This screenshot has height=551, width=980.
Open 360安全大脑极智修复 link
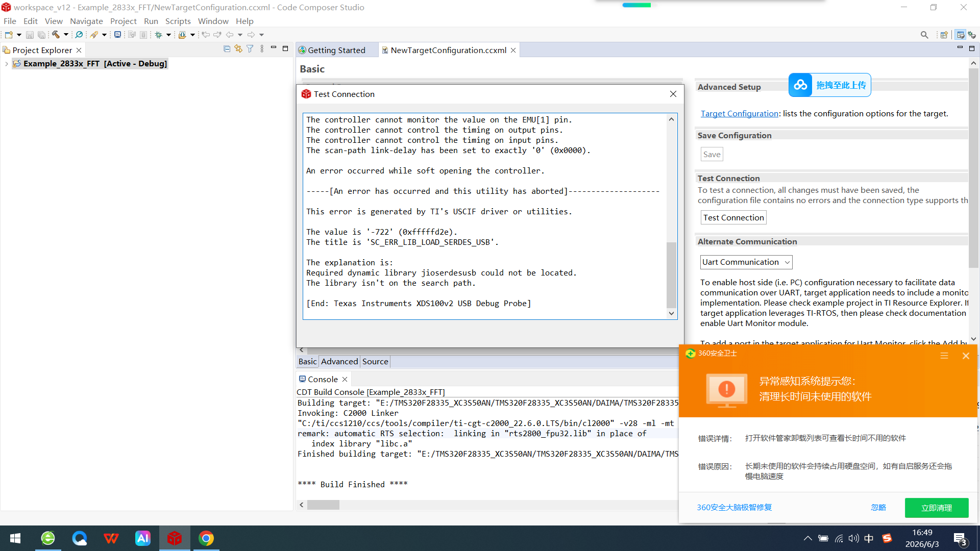click(734, 507)
